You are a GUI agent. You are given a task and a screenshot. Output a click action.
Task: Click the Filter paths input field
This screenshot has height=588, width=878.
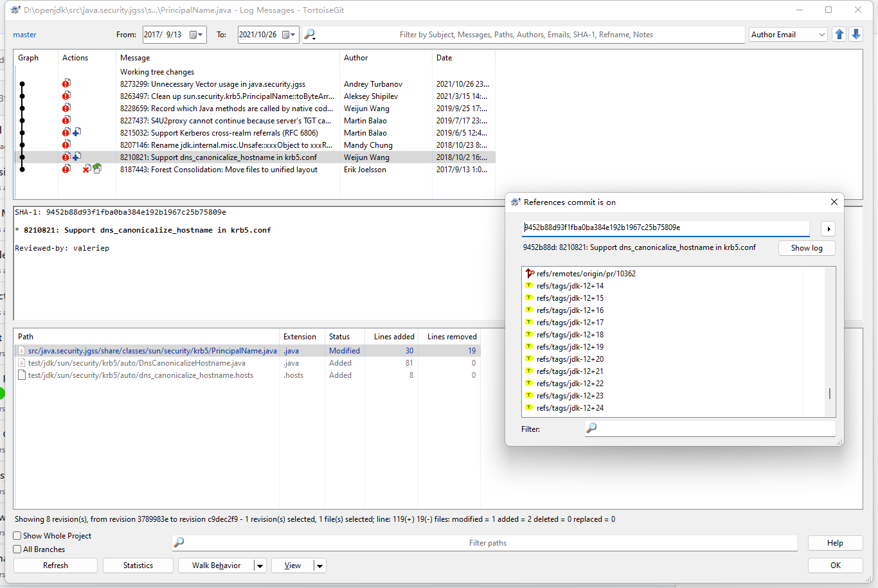point(487,543)
